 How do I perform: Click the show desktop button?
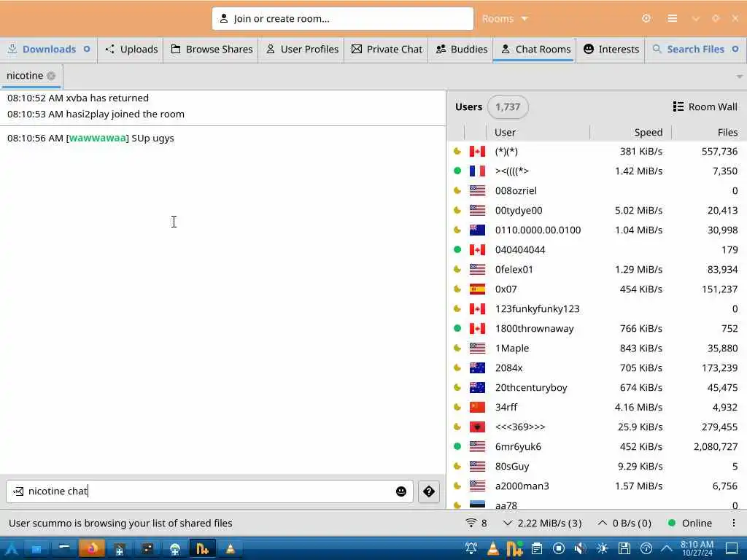(732, 549)
